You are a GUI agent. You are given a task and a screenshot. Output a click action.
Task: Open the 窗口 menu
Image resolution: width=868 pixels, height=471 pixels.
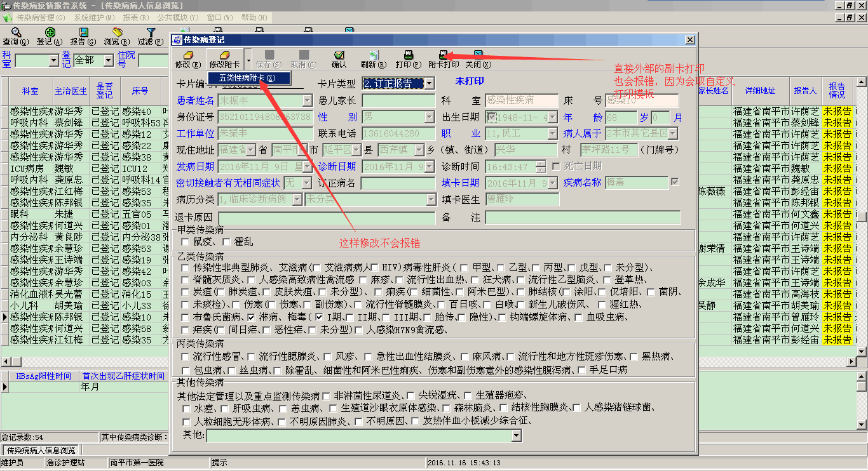pos(220,17)
